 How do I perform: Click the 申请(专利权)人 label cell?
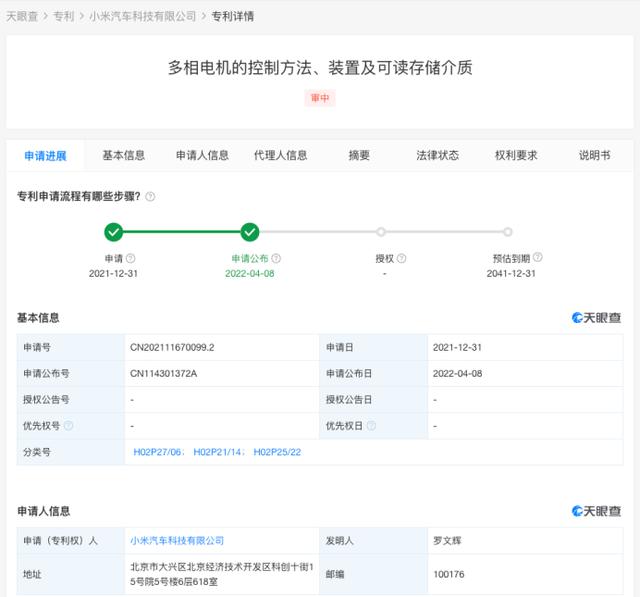(71, 541)
